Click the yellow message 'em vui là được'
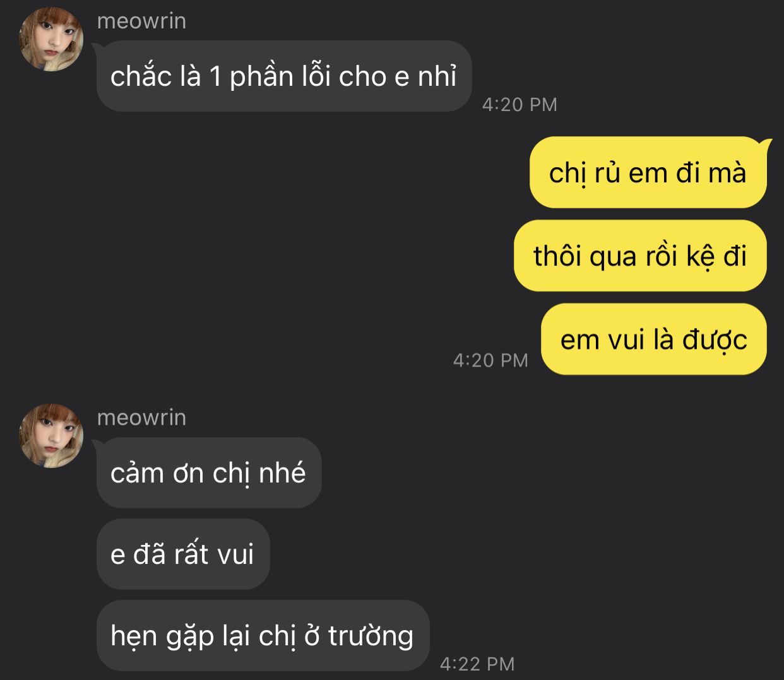The width and height of the screenshot is (784, 680). click(x=653, y=339)
